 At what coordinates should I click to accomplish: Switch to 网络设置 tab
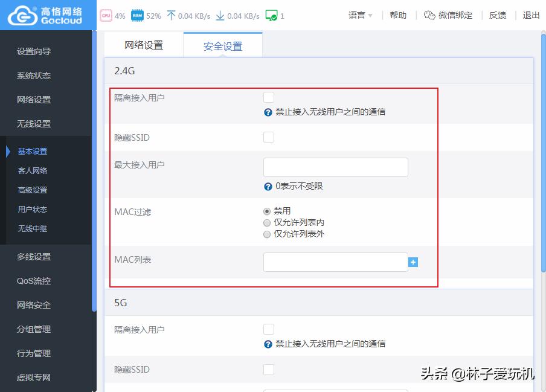[144, 45]
